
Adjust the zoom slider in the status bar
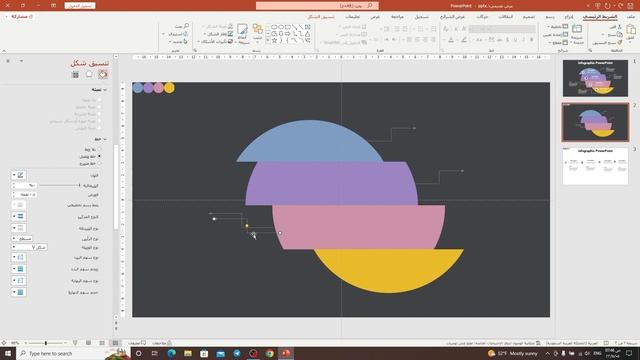(46, 343)
